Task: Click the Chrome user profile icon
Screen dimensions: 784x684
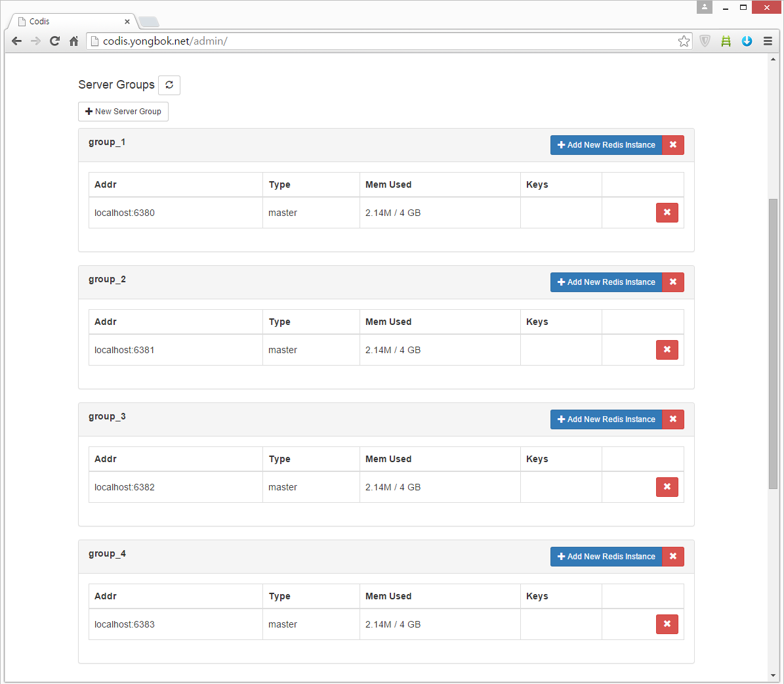Action: [704, 7]
